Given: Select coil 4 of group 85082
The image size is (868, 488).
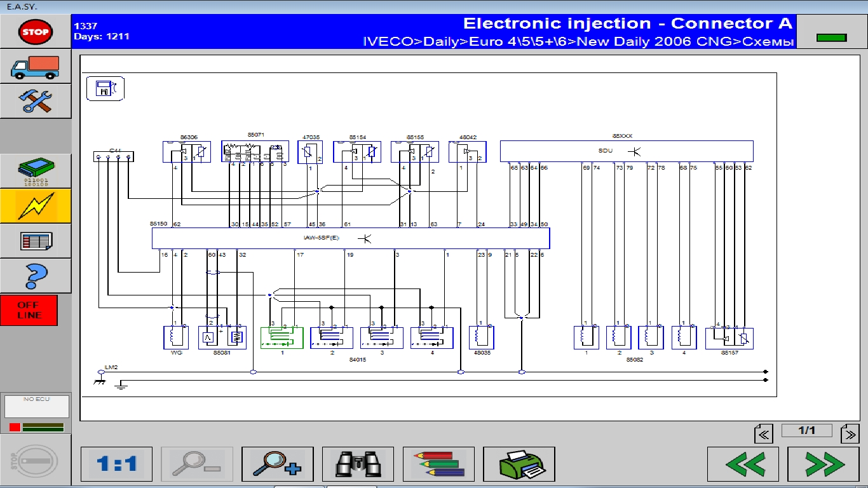Looking at the screenshot, I should [x=684, y=338].
